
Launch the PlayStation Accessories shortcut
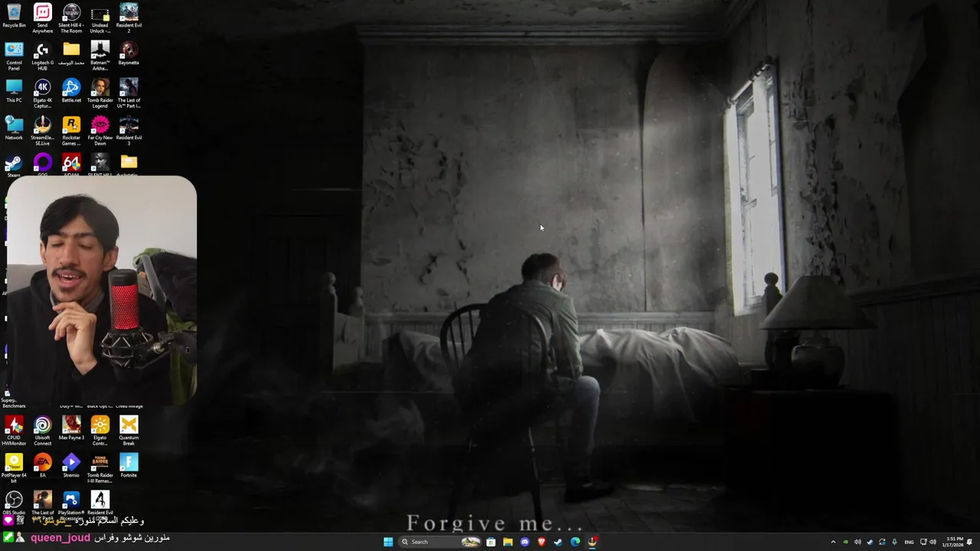point(71,505)
